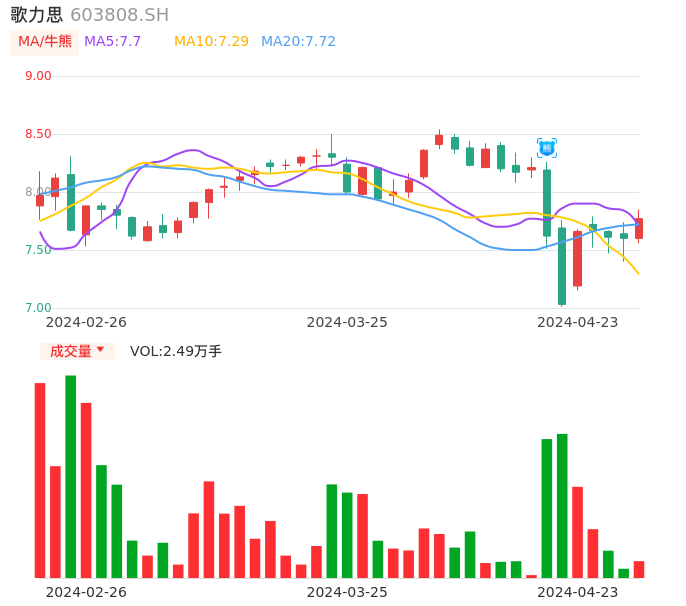Click the VOL:2.49万手 volume readout

tap(176, 351)
